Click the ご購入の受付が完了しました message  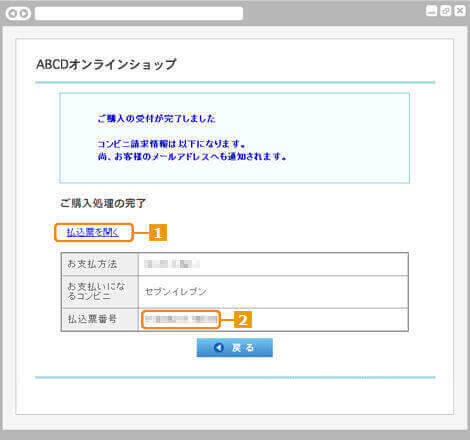coord(156,118)
